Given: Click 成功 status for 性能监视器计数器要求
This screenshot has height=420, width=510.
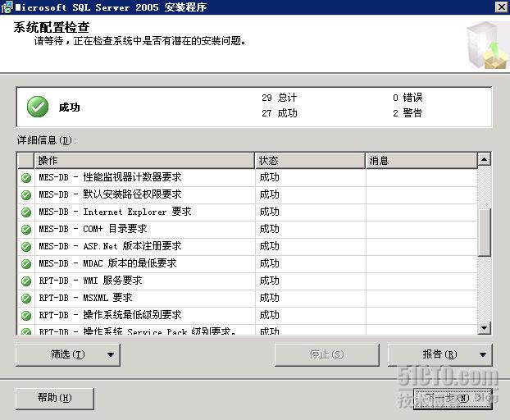Looking at the screenshot, I should pos(269,177).
